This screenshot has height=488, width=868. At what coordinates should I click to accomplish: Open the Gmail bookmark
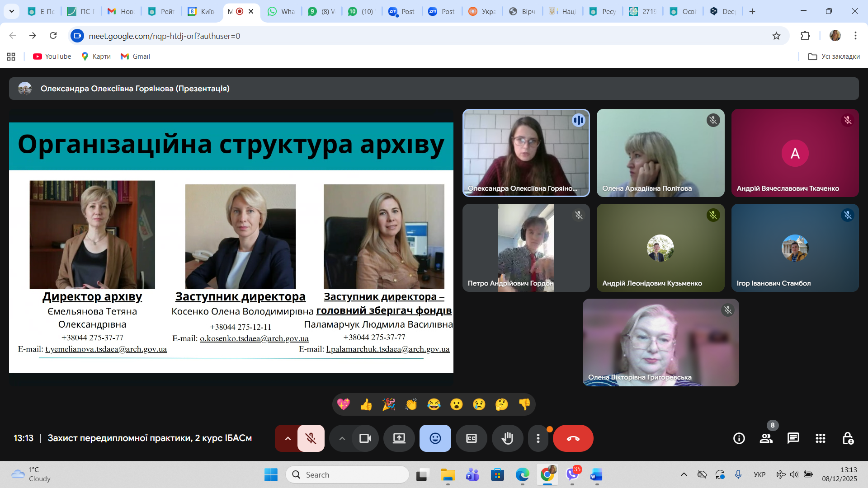pyautogui.click(x=135, y=56)
